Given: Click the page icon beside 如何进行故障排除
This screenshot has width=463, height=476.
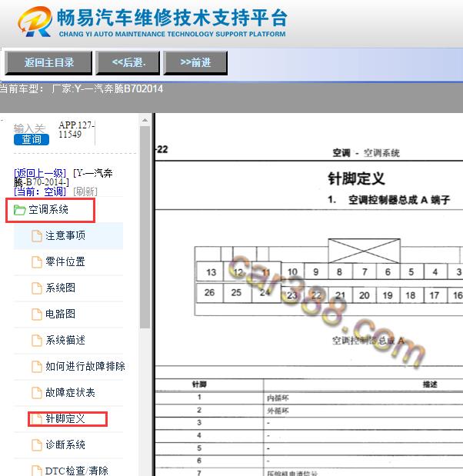Looking at the screenshot, I should pos(37,366).
